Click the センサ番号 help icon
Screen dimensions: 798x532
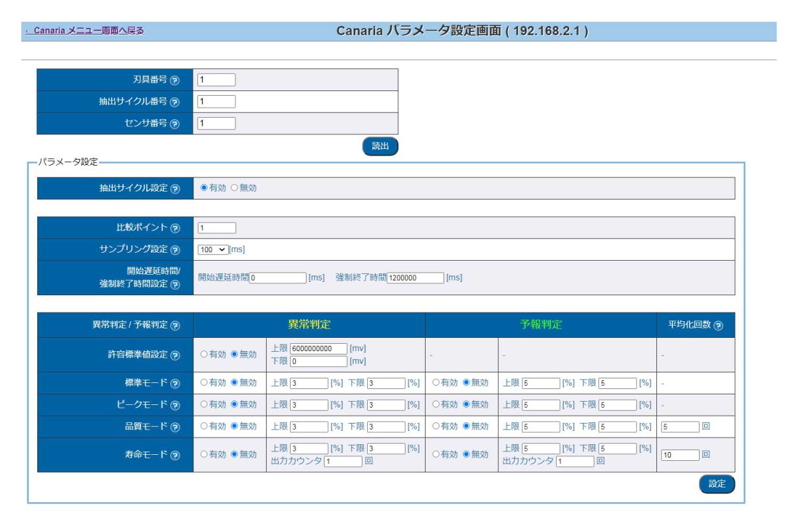click(x=175, y=124)
